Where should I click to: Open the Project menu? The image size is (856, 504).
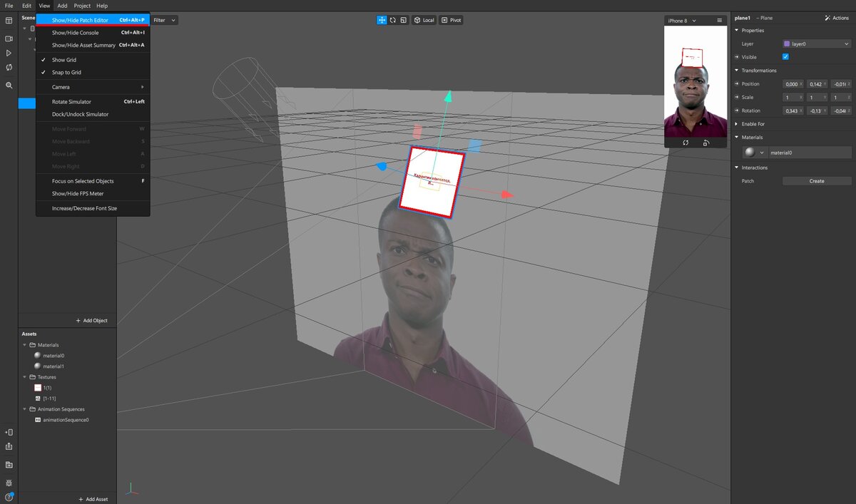[x=82, y=6]
